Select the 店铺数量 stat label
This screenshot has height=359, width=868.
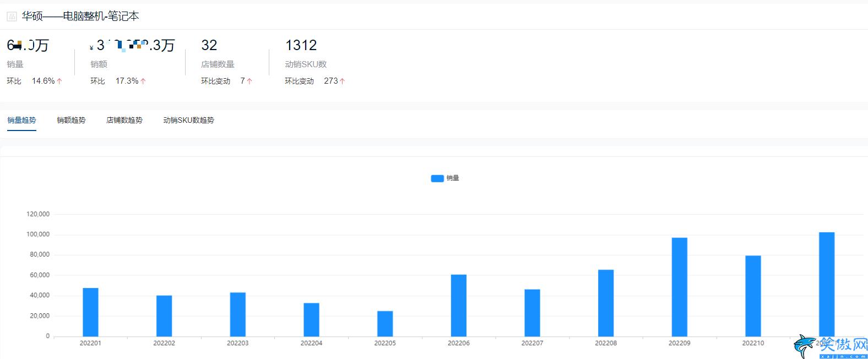[x=218, y=64]
